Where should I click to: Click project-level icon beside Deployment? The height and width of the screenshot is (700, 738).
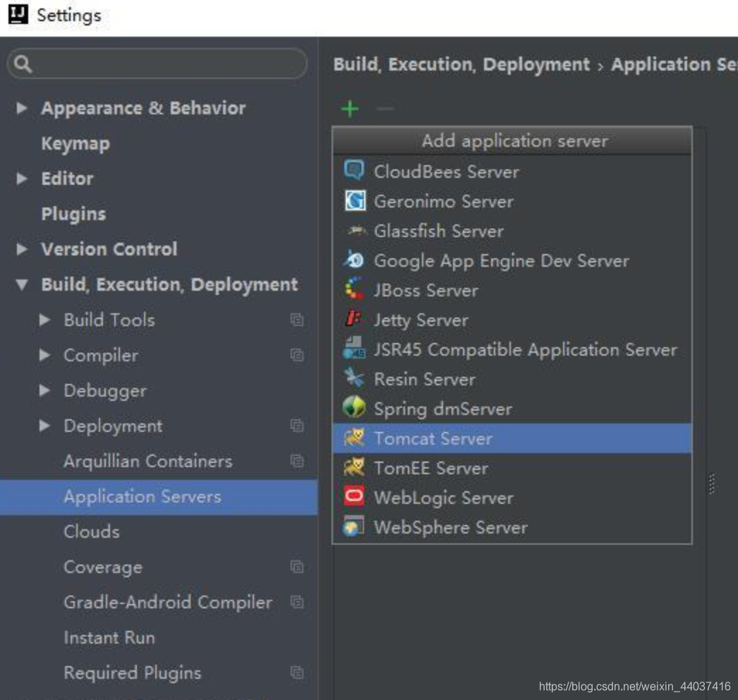tap(297, 426)
